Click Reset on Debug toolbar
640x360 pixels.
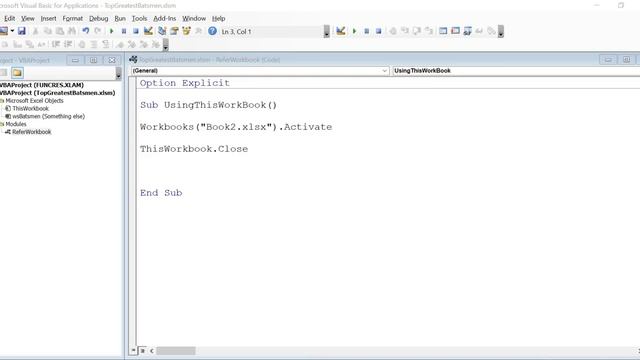[x=379, y=31]
